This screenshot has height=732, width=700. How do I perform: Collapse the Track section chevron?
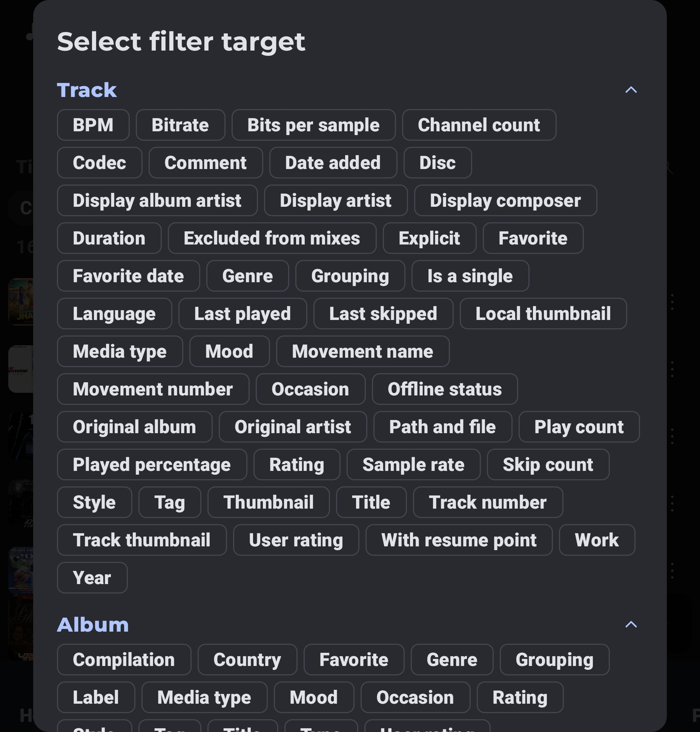[631, 90]
